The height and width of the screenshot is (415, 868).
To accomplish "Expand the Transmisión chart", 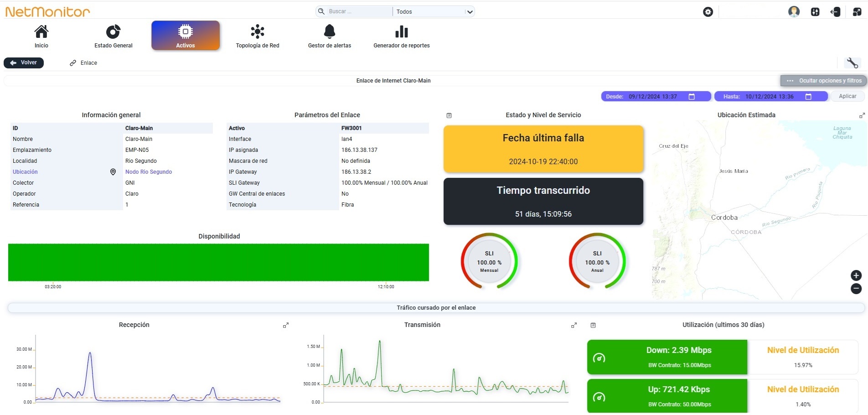I will (x=574, y=325).
